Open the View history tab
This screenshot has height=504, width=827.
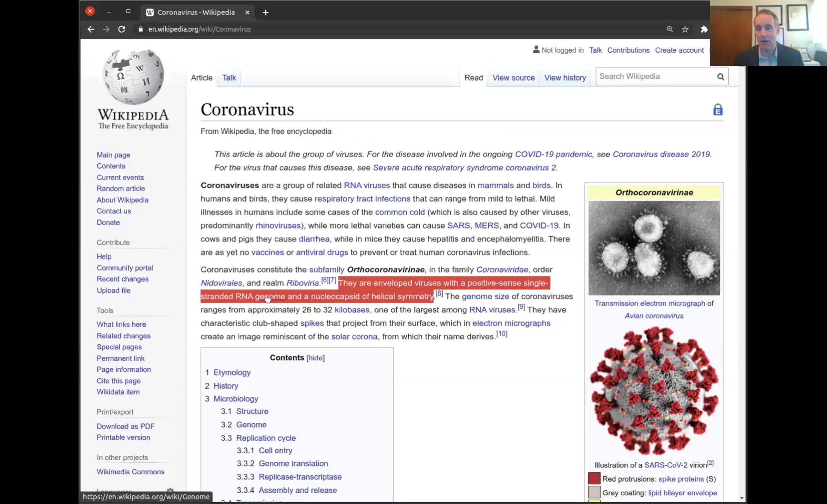pyautogui.click(x=565, y=78)
